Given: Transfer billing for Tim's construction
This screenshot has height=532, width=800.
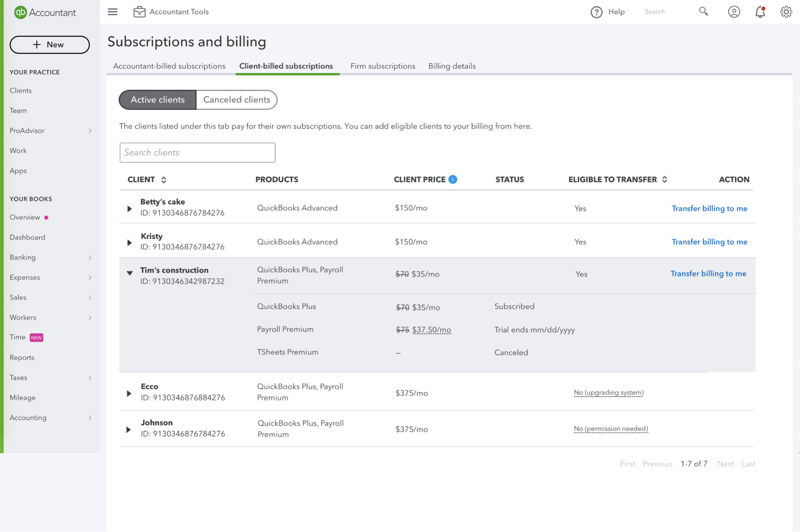Looking at the screenshot, I should tap(708, 273).
